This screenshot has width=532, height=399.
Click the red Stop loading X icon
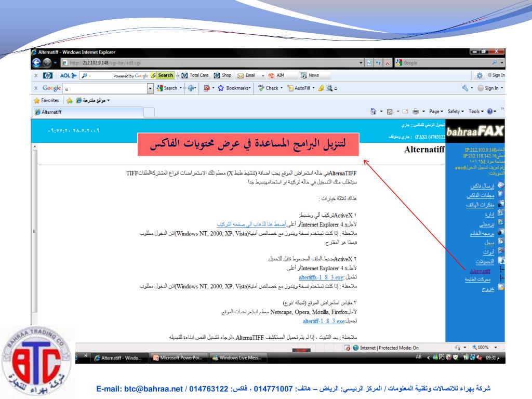click(388, 63)
